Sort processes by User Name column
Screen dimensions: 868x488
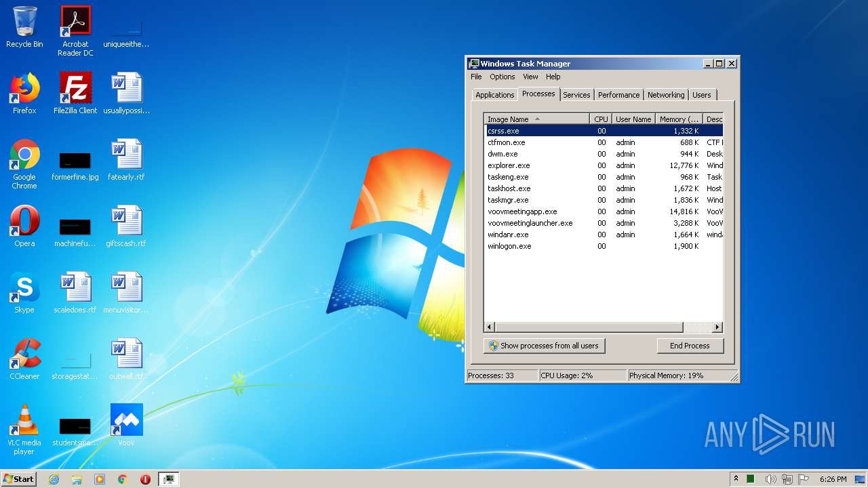click(x=633, y=119)
